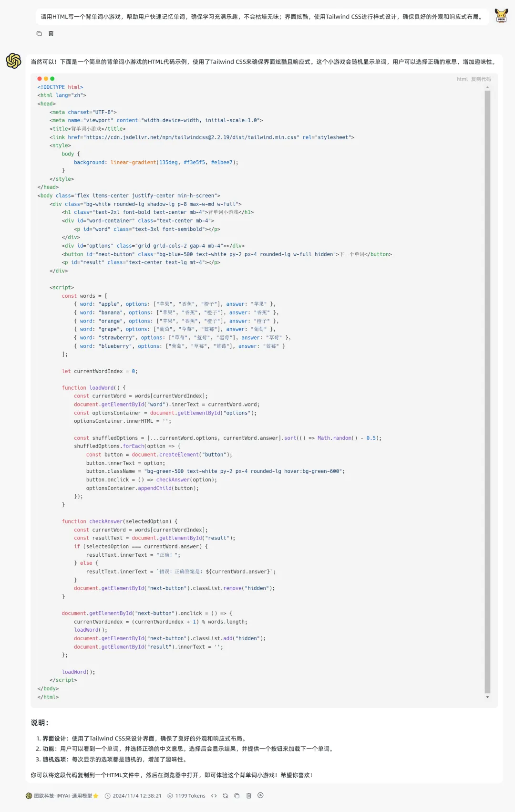
Task: Copy the assistant reply
Action: point(237,796)
